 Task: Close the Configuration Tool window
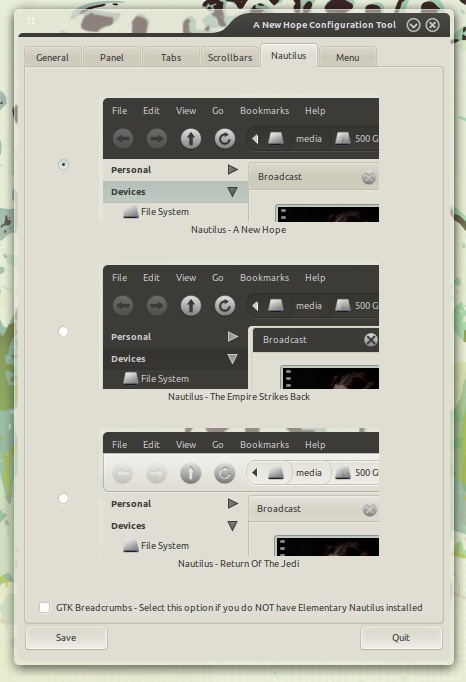tap(432, 25)
